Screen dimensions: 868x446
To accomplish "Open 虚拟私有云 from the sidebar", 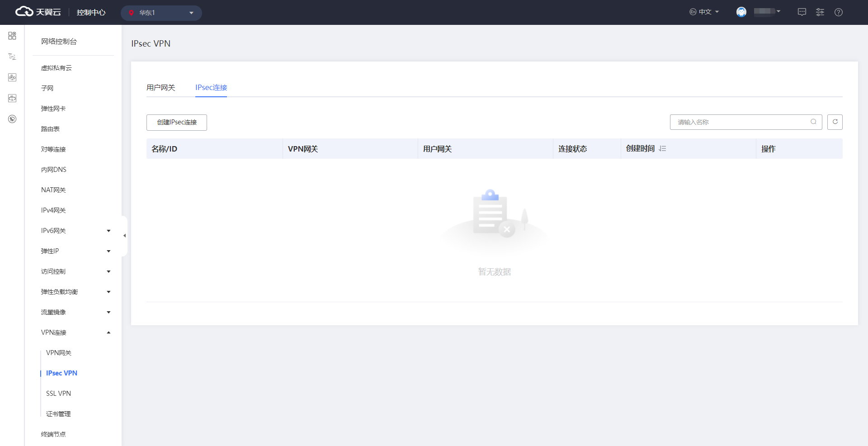I will [x=57, y=68].
